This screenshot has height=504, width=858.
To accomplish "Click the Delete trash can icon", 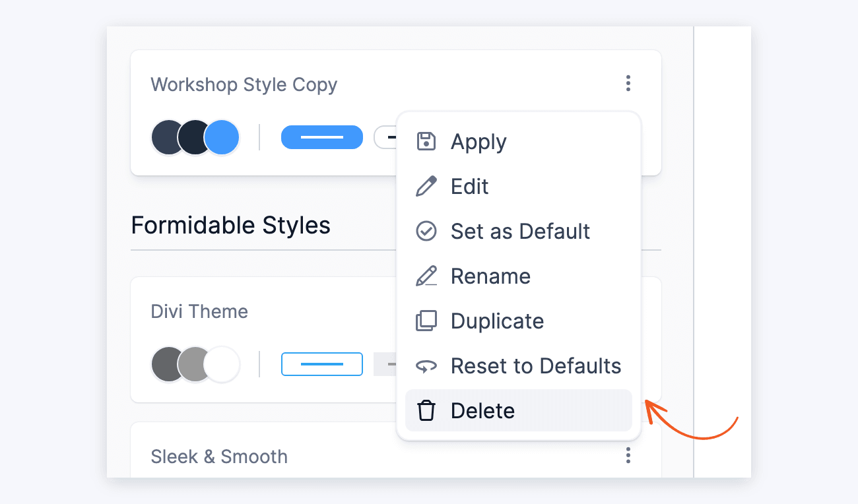I will point(426,410).
